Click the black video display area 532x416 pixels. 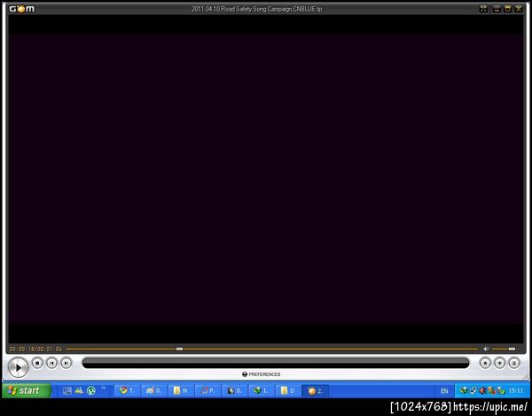(x=266, y=179)
